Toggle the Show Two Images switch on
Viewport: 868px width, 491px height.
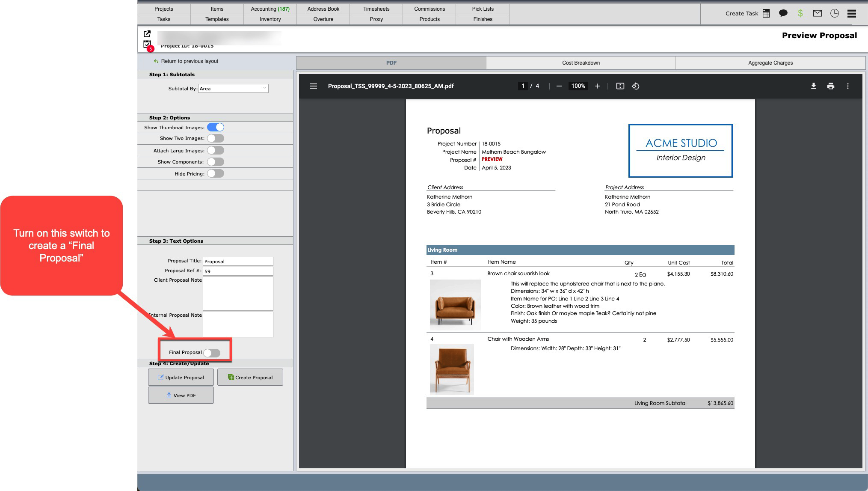(216, 138)
